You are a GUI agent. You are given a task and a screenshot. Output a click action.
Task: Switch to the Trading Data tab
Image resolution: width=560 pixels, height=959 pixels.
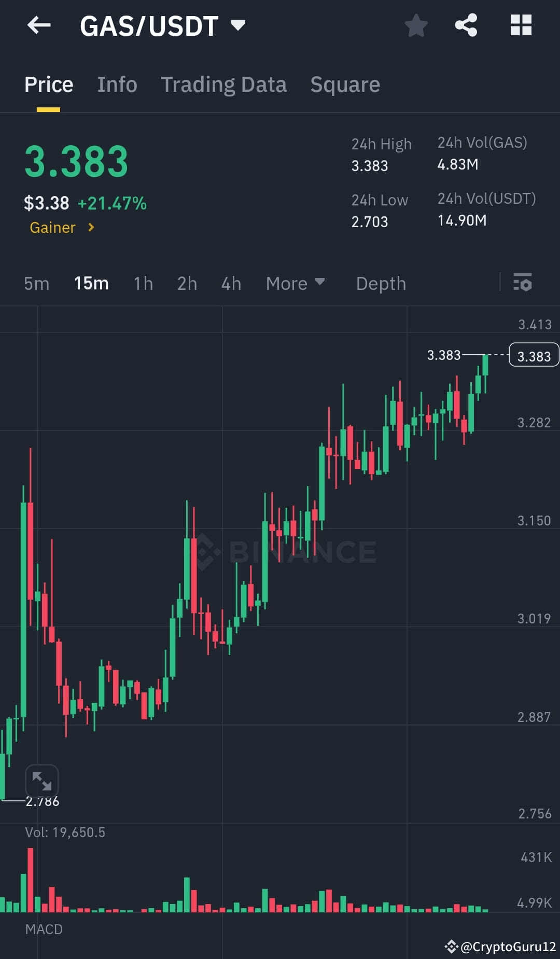pyautogui.click(x=224, y=84)
